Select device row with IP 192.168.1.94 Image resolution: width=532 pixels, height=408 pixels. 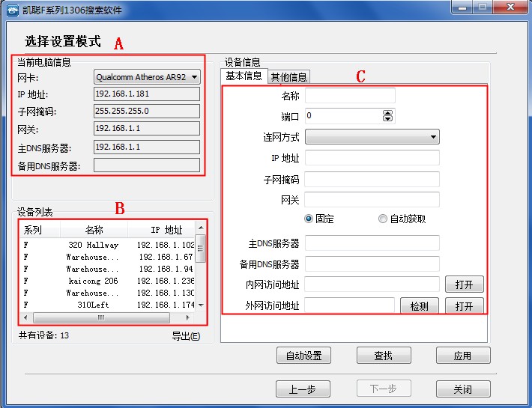(x=108, y=269)
